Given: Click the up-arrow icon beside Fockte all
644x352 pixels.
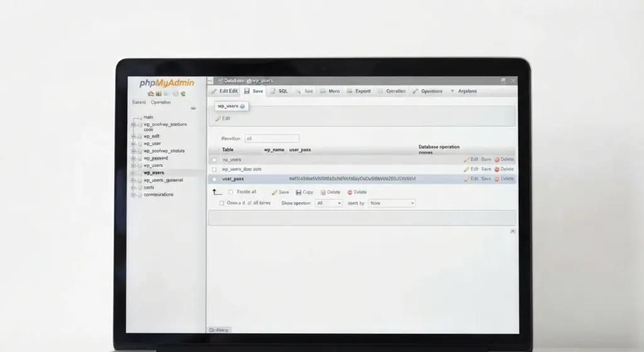Looking at the screenshot, I should [217, 192].
